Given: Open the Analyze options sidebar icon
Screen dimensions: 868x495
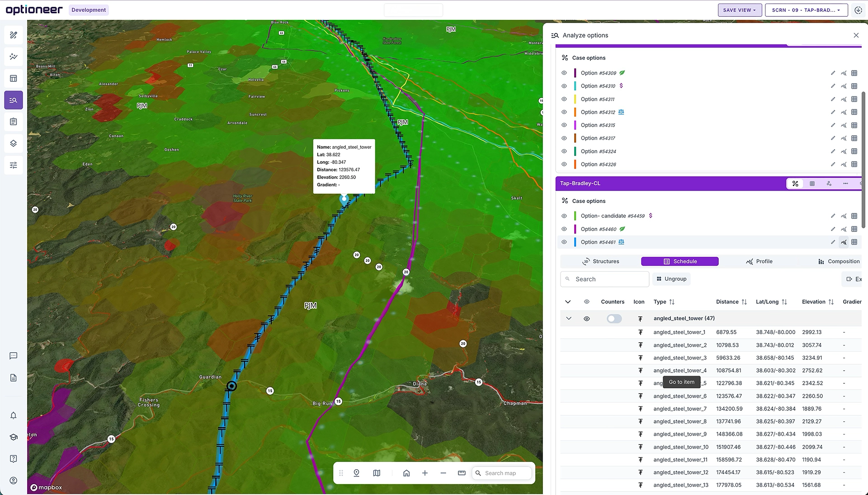Looking at the screenshot, I should [x=14, y=100].
